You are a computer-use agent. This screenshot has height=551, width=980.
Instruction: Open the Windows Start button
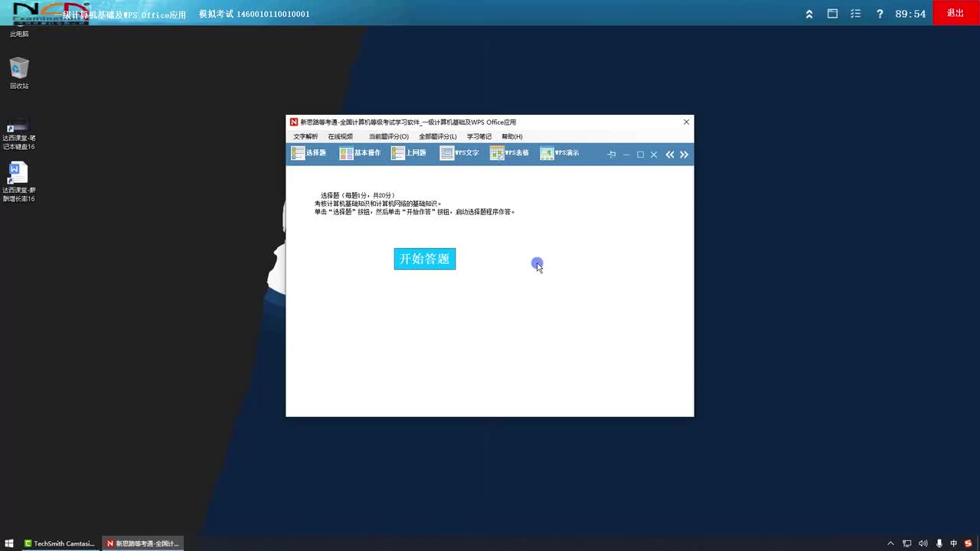(9, 543)
